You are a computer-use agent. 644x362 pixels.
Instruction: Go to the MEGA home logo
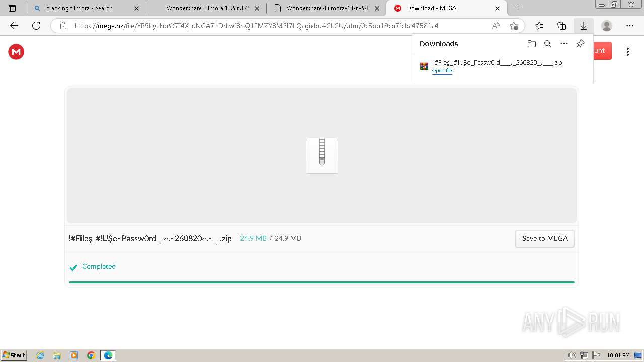16,52
